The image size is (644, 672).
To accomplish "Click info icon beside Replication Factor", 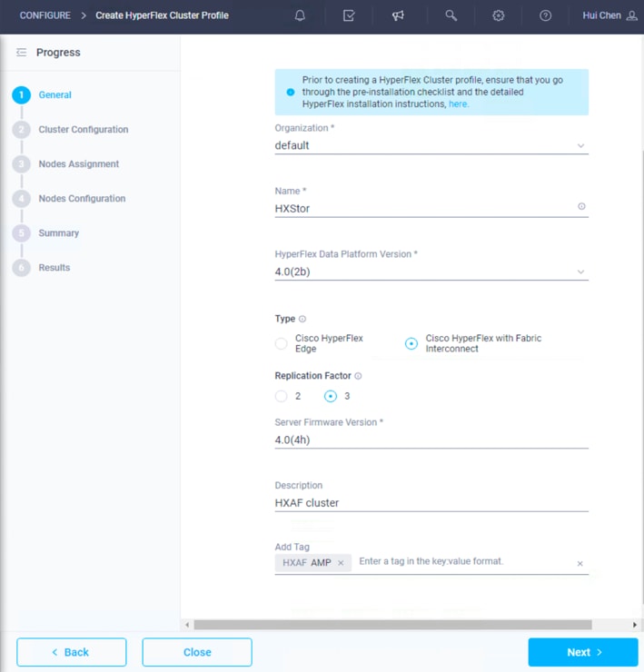I will pyautogui.click(x=358, y=376).
